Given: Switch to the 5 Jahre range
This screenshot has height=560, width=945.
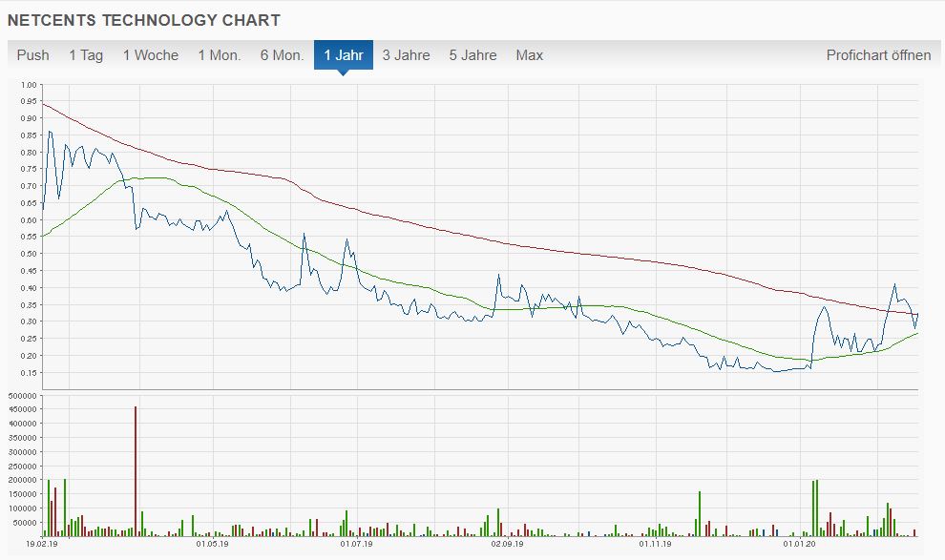Looking at the screenshot, I should tap(473, 55).
